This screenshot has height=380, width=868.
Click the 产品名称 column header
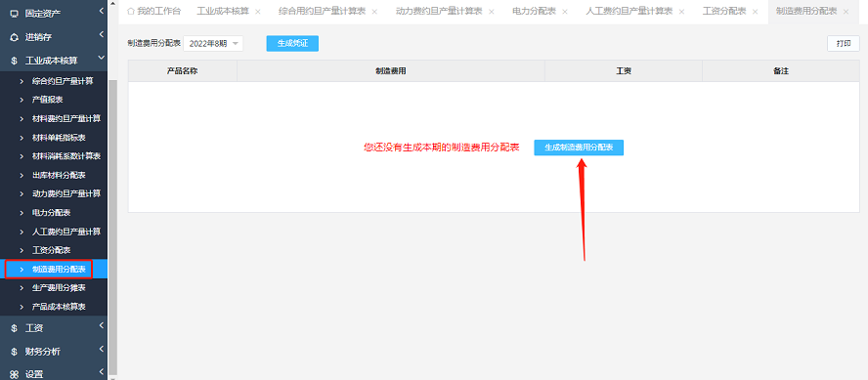tap(183, 71)
